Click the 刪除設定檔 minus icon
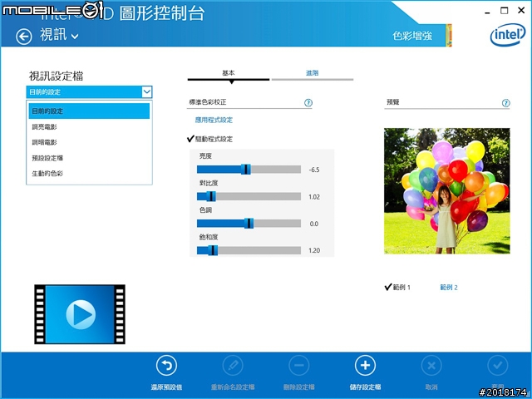The image size is (532, 399). pyautogui.click(x=299, y=366)
